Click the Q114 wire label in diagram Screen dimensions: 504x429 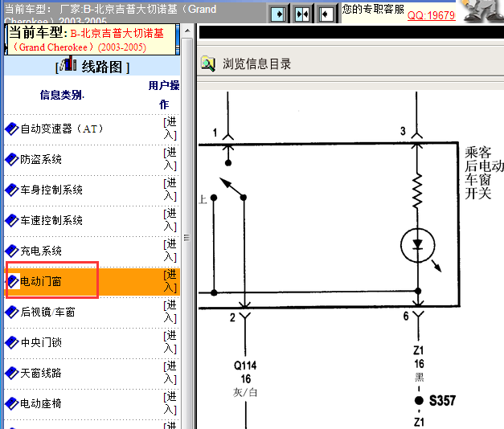(x=245, y=366)
